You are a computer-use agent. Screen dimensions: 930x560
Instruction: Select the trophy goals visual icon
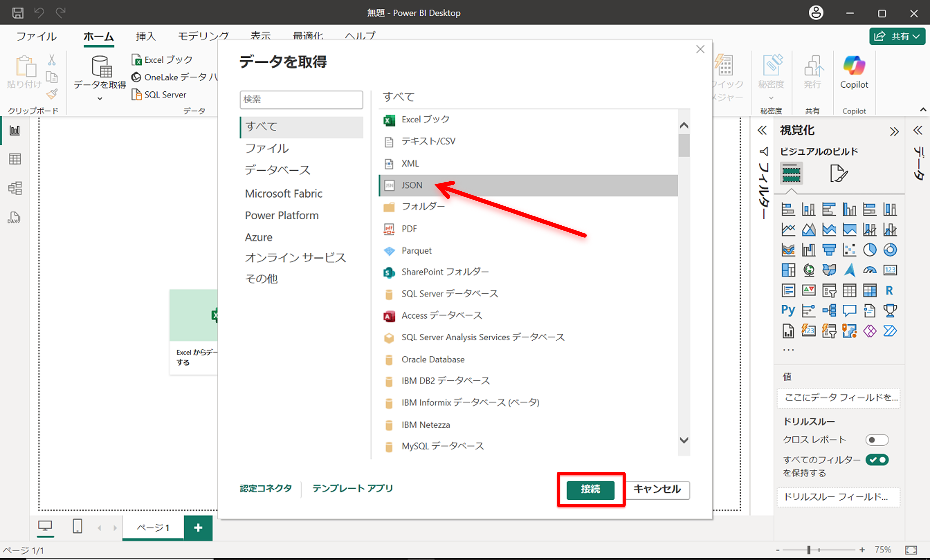(890, 311)
